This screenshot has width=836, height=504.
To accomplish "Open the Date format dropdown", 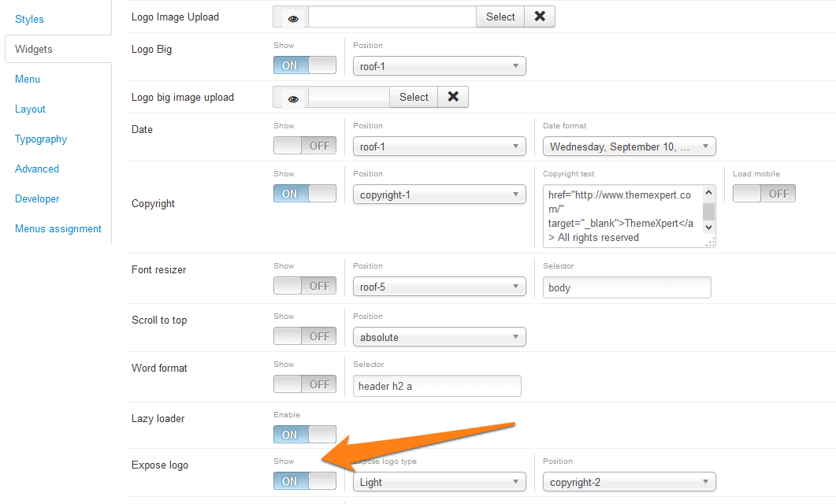I will point(629,146).
